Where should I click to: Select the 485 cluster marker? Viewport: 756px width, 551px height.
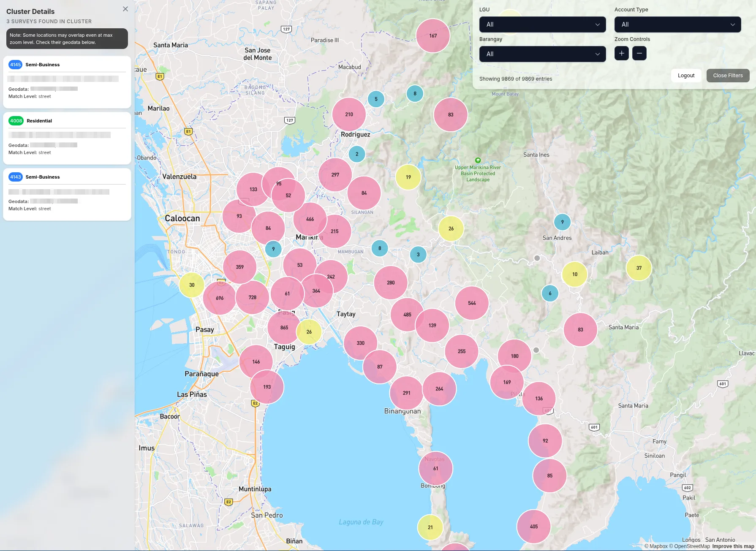(407, 315)
